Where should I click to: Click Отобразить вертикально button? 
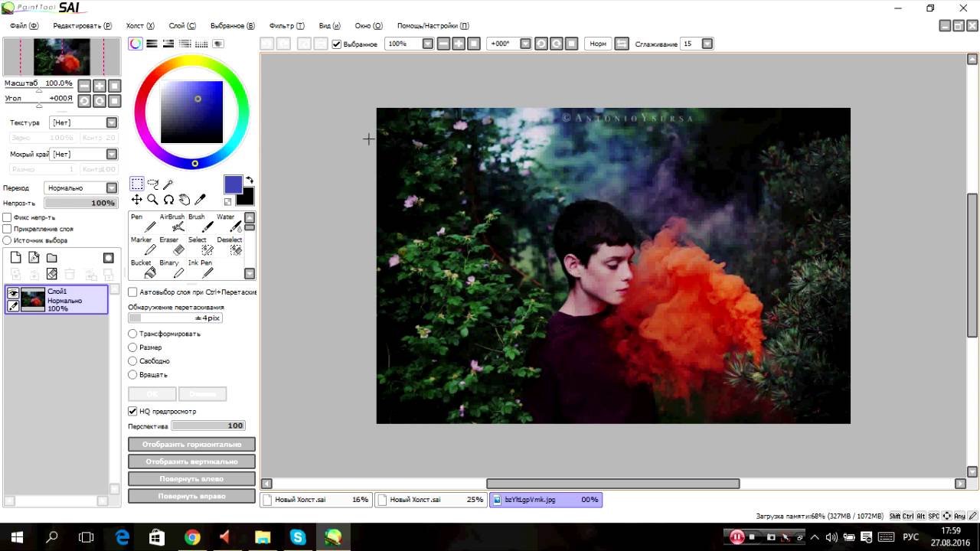[191, 461]
